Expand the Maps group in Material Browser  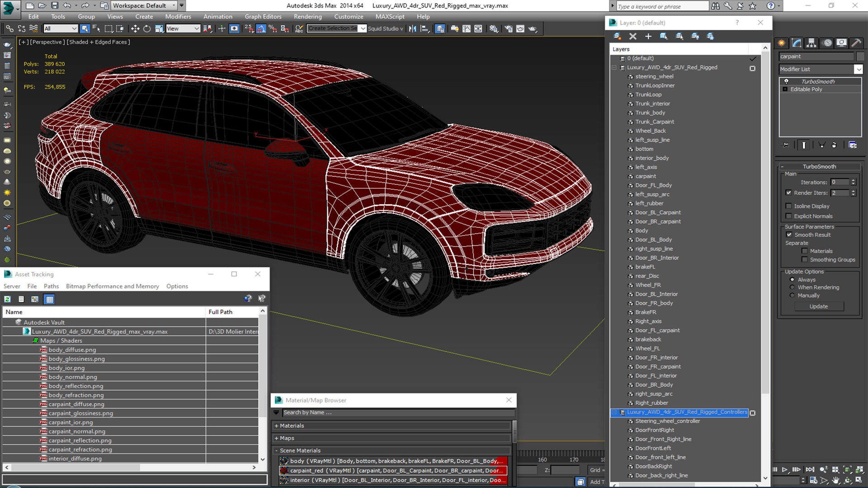pyautogui.click(x=276, y=438)
